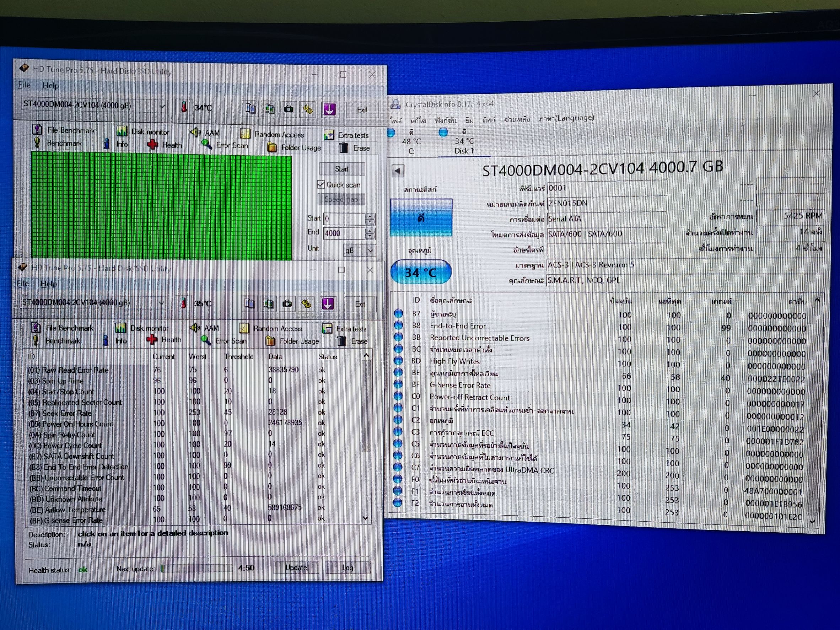Click the copy info icon in the lower HD Tune toolbar
The width and height of the screenshot is (840, 630).
(x=249, y=303)
